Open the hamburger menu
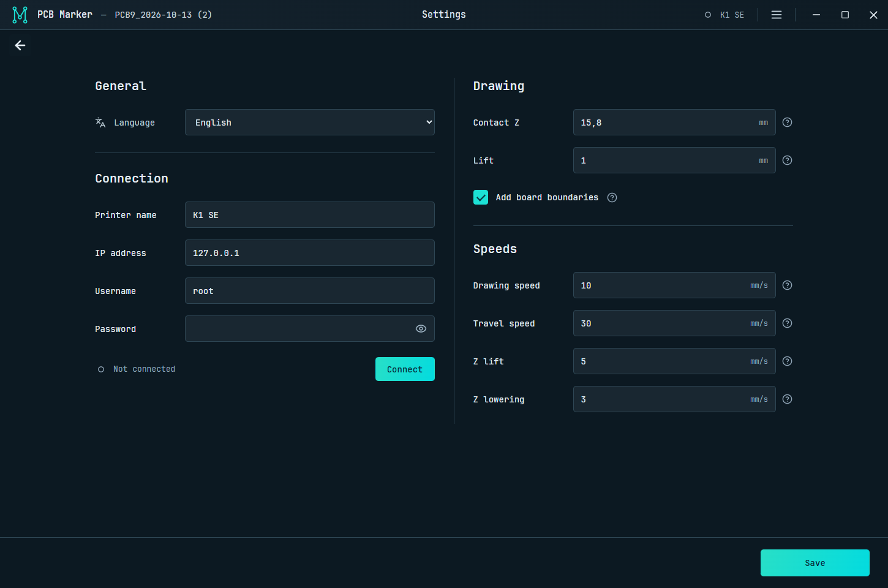Image resolution: width=888 pixels, height=588 pixels. [777, 15]
